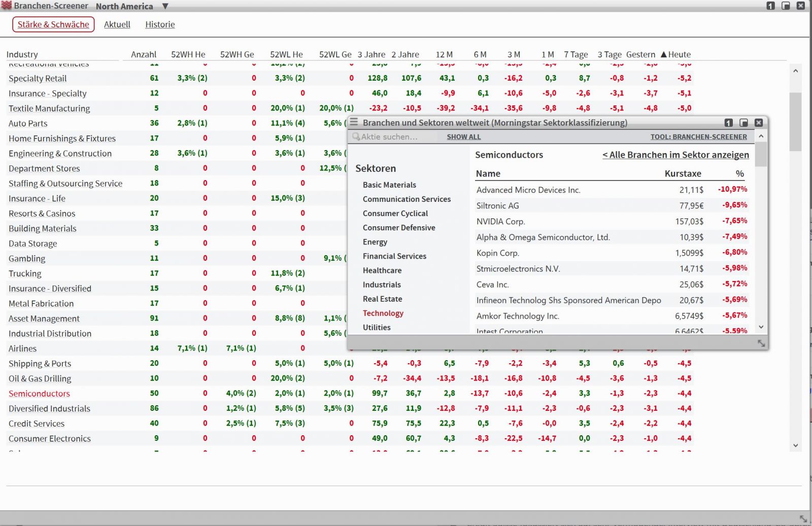Image resolution: width=812 pixels, height=526 pixels.
Task: Open the Consumer Electronics industry row
Action: pos(50,439)
